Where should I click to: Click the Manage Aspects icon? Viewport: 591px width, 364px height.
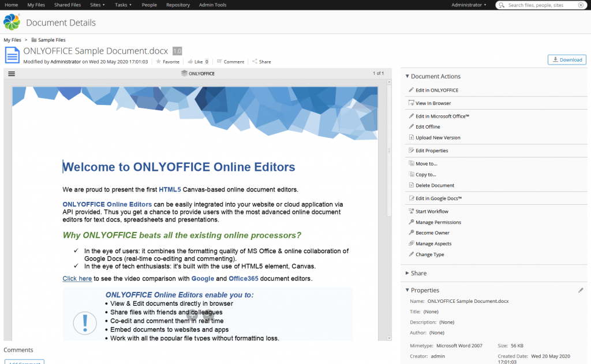coord(411,243)
